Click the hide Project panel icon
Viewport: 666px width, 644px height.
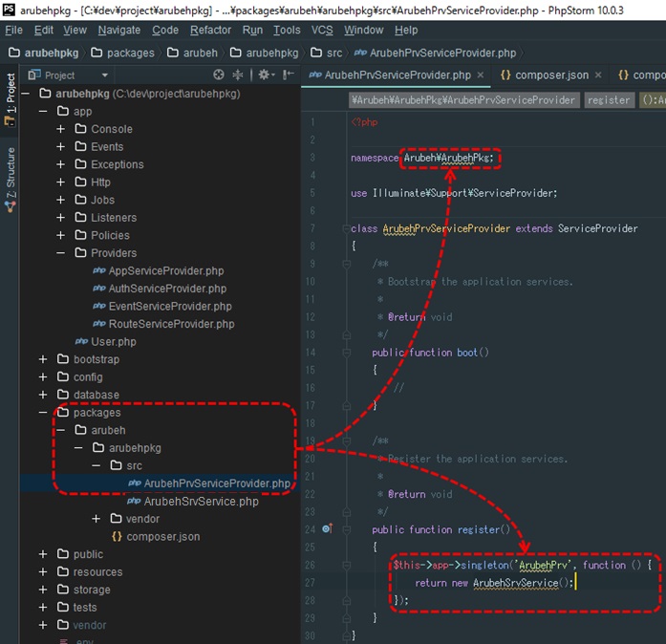point(287,75)
